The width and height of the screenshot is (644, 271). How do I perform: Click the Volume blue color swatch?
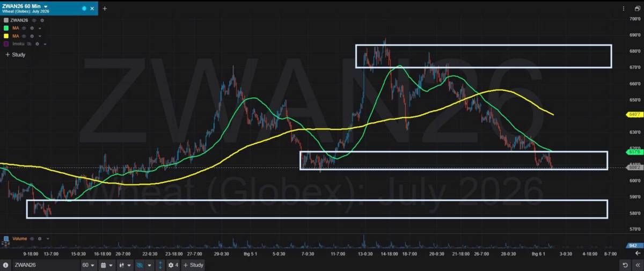(6, 238)
